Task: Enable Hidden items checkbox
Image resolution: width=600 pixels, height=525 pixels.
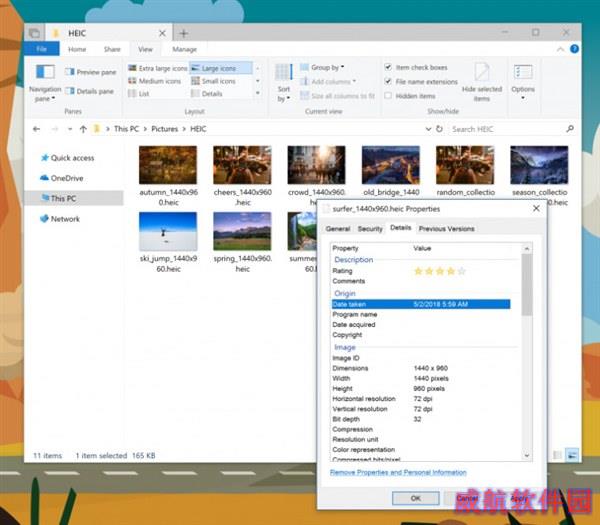Action: tap(388, 96)
